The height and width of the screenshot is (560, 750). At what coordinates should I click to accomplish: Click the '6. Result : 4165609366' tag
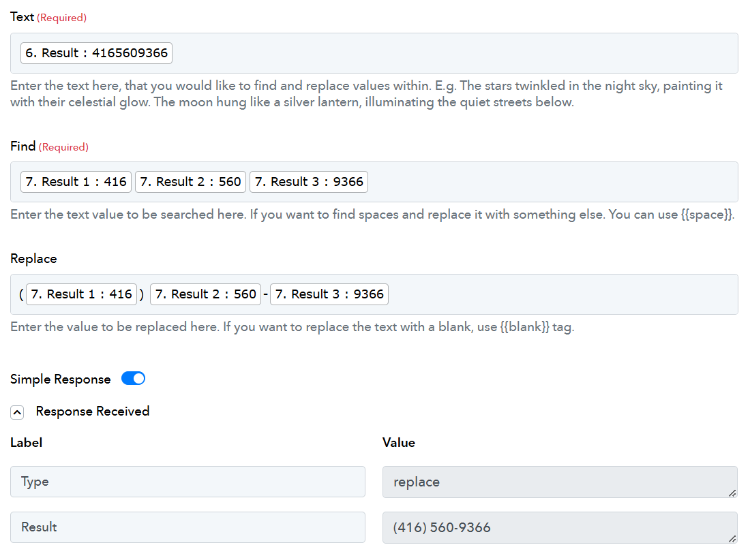[x=96, y=53]
